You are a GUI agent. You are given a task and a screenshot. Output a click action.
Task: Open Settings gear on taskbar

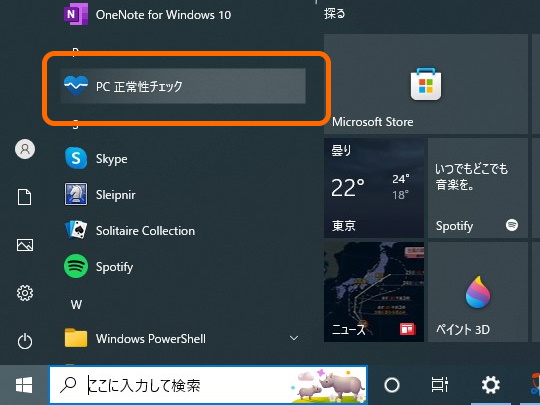[491, 385]
